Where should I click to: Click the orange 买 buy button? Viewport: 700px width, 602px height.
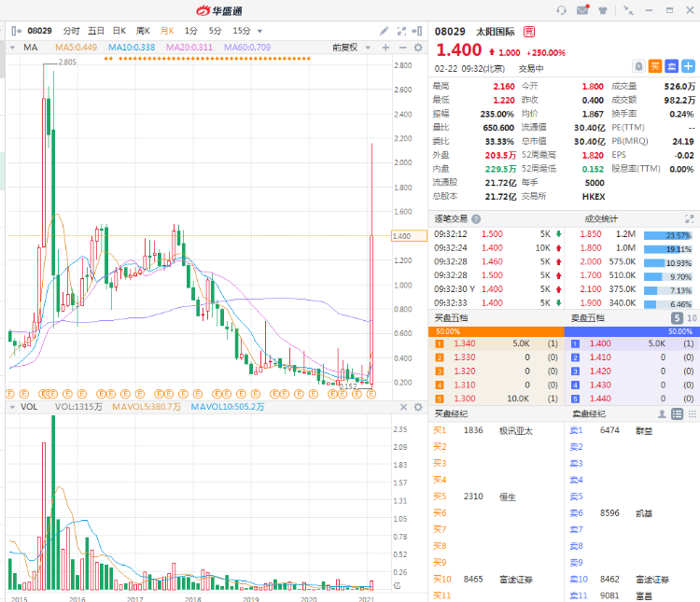click(655, 66)
